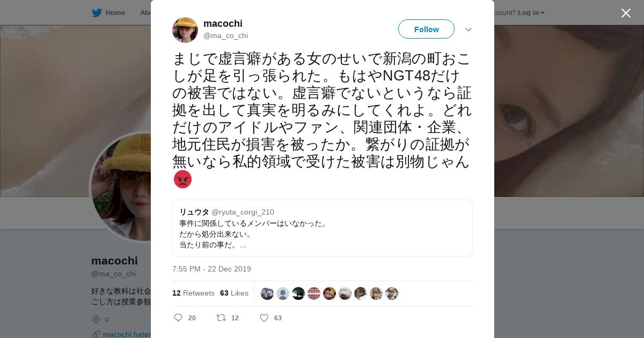Click the tweet timestamp 7:55 PM - 22 Dec 2019
Viewport: 644px width, 338px height.
211,269
